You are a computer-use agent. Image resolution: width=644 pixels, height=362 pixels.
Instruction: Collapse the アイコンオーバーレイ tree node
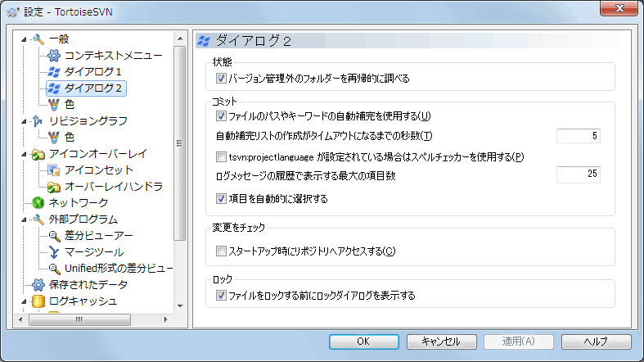[24, 155]
